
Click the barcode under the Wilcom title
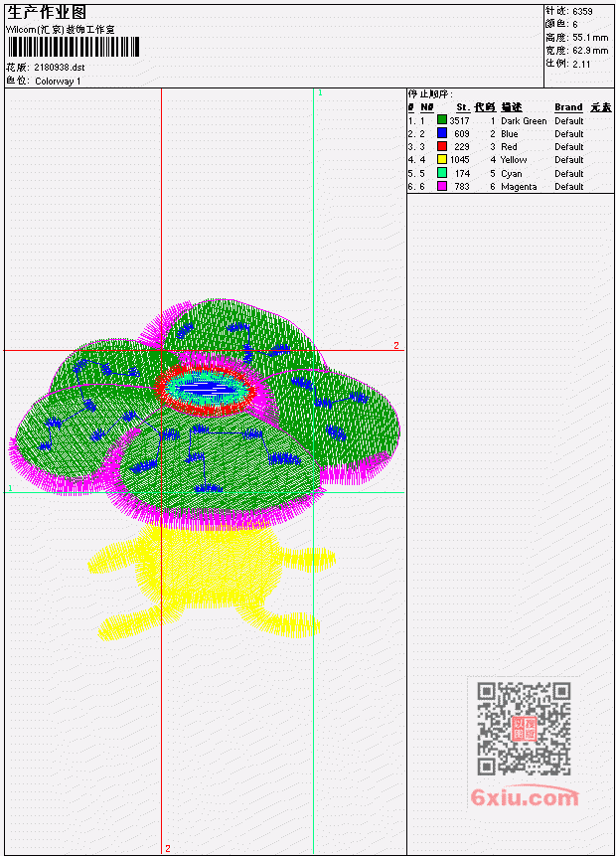[x=74, y=47]
